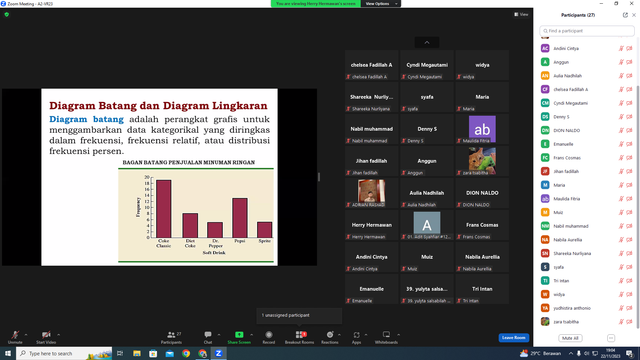The height and width of the screenshot is (360, 640).
Task: Select Andini Cintya in participants list
Action: pos(587,48)
